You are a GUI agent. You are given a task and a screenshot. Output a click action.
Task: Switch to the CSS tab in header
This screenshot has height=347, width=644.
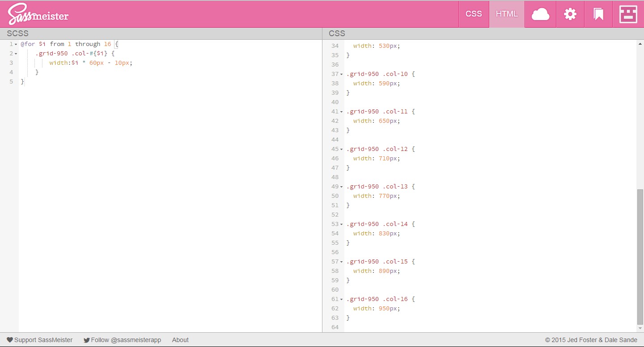pyautogui.click(x=474, y=14)
